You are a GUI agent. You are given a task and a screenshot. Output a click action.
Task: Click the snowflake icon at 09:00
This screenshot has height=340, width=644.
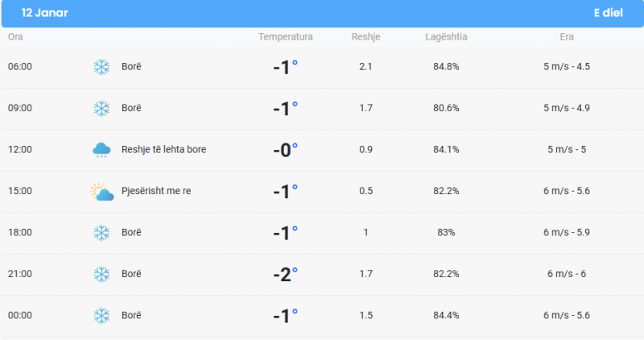(x=101, y=109)
